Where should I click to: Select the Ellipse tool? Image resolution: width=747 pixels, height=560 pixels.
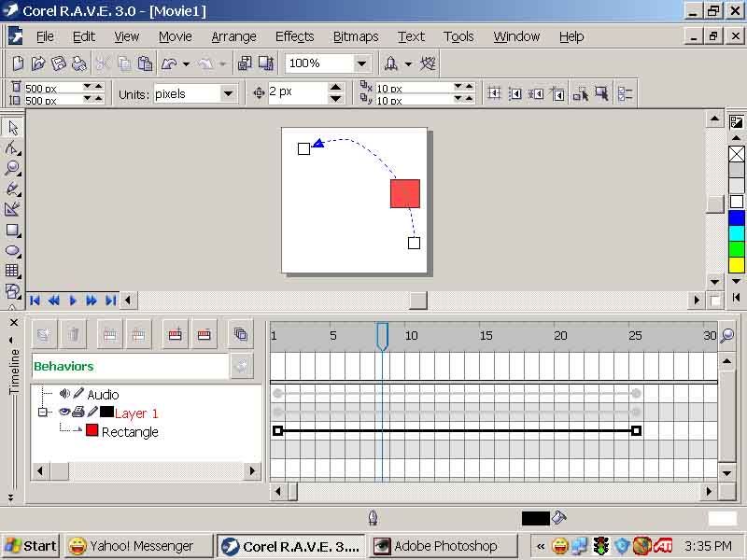pos(12,251)
